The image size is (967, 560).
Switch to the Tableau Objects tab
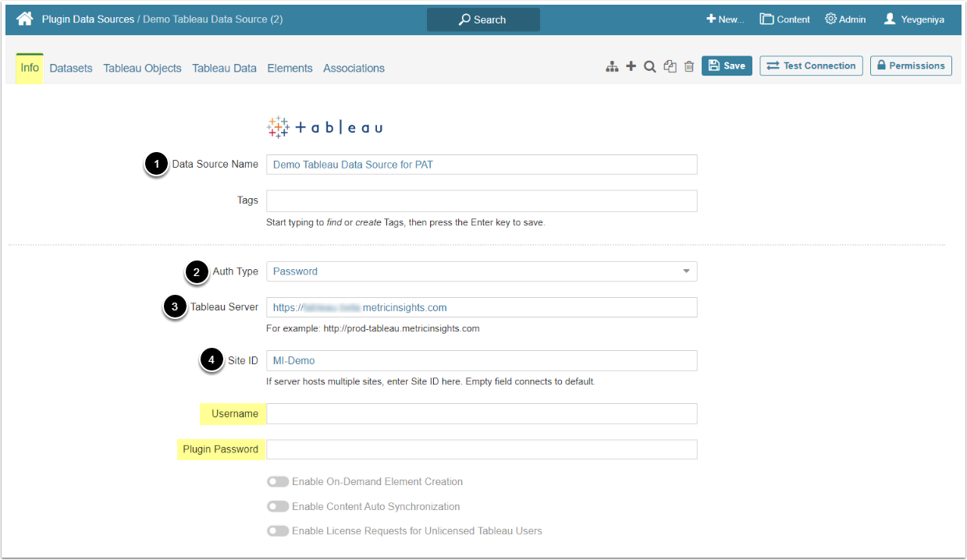click(x=142, y=68)
